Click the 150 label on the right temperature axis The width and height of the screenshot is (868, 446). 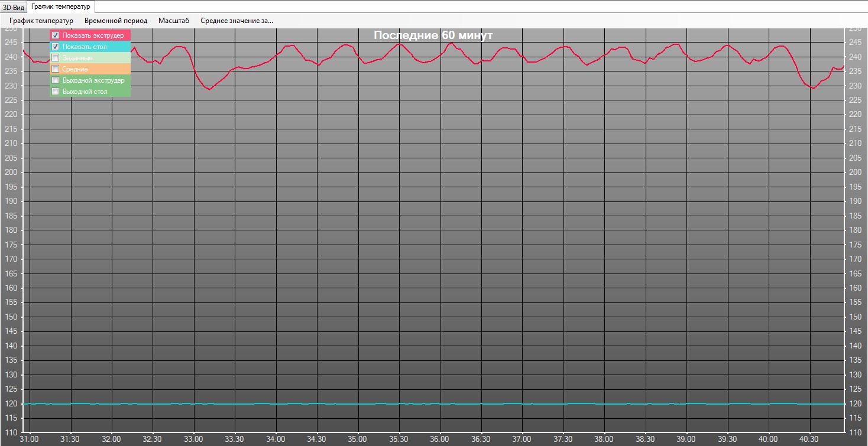(855, 317)
